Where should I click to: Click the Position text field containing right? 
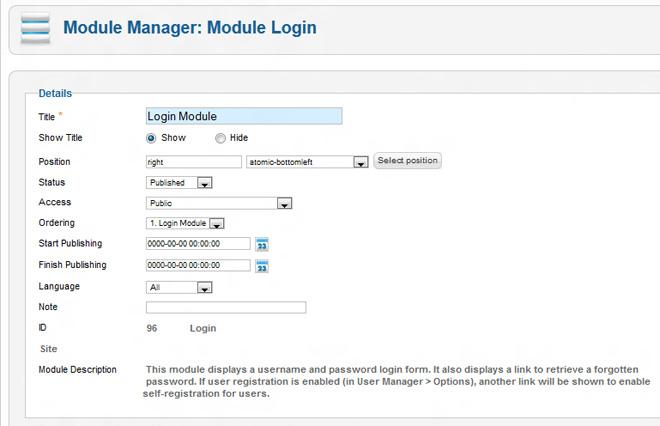194,162
